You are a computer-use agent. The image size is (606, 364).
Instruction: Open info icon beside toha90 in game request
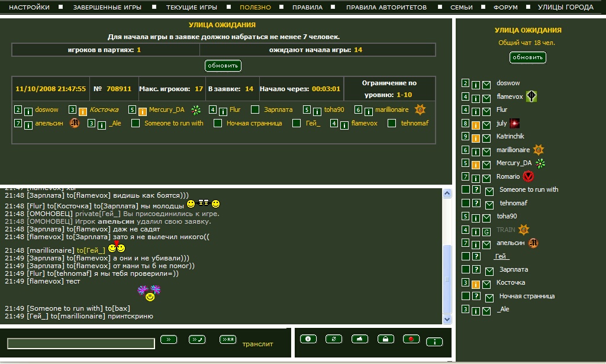[x=317, y=112]
